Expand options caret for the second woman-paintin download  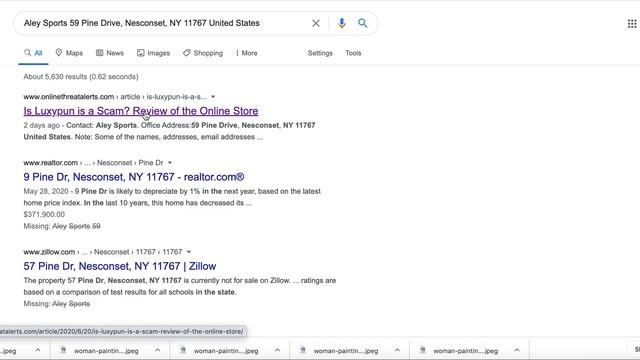pos(277,350)
